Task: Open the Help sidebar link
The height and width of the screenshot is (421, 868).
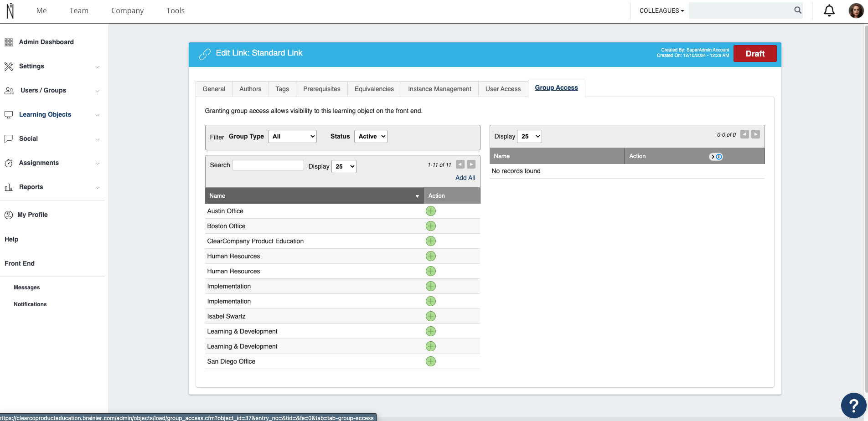Action: click(11, 239)
